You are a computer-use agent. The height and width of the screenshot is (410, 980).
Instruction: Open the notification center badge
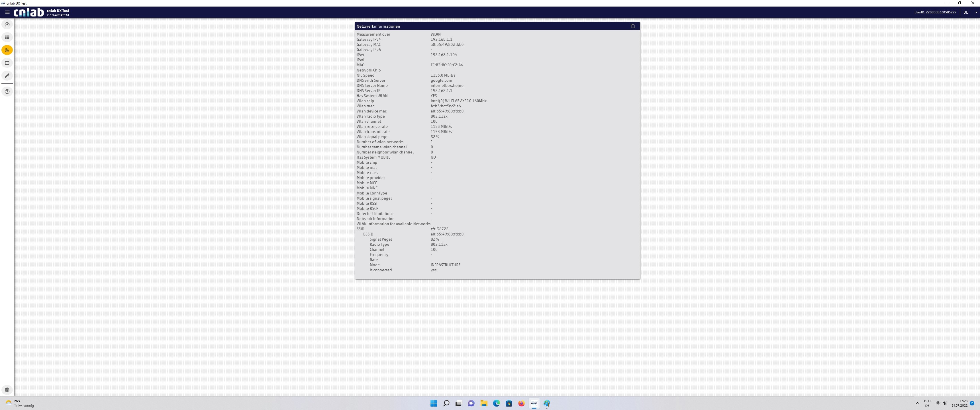pos(972,403)
